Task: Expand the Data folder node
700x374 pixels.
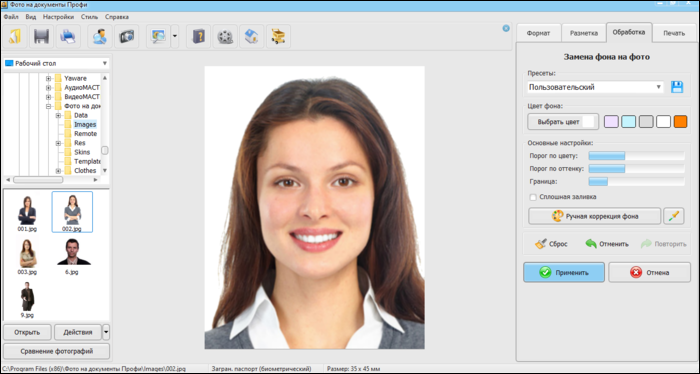Action: pos(58,116)
